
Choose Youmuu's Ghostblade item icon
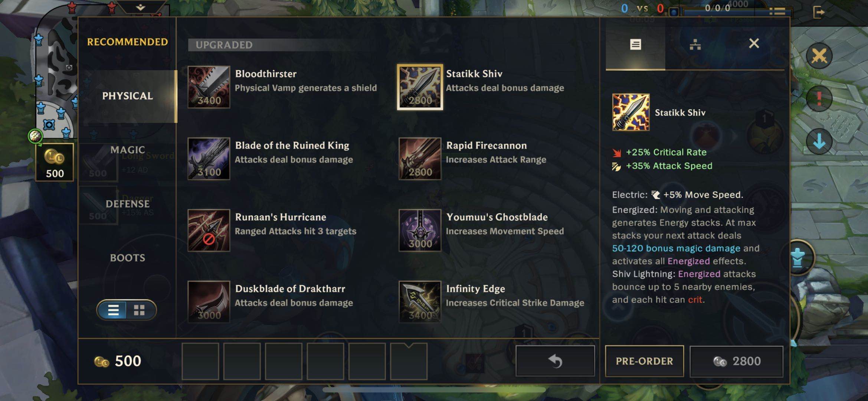click(x=420, y=231)
